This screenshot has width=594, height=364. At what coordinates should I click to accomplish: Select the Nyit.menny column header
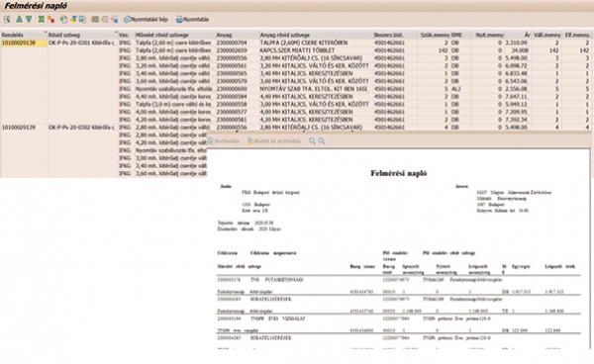point(487,35)
